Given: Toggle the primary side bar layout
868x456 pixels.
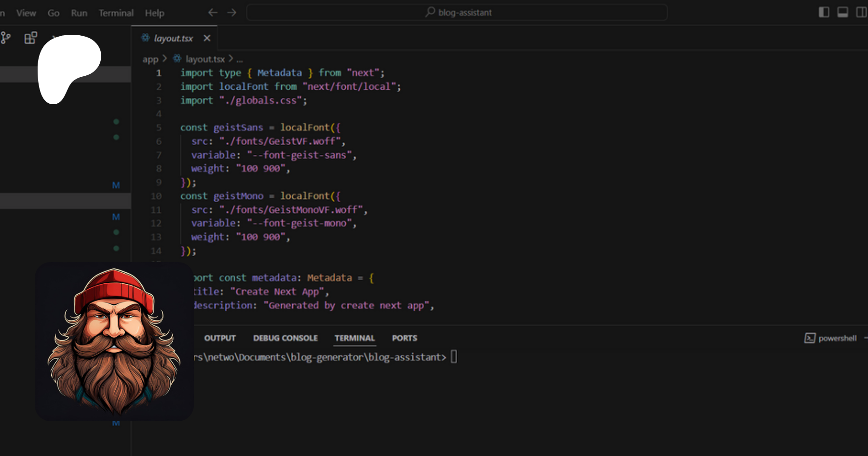Looking at the screenshot, I should click(x=824, y=13).
